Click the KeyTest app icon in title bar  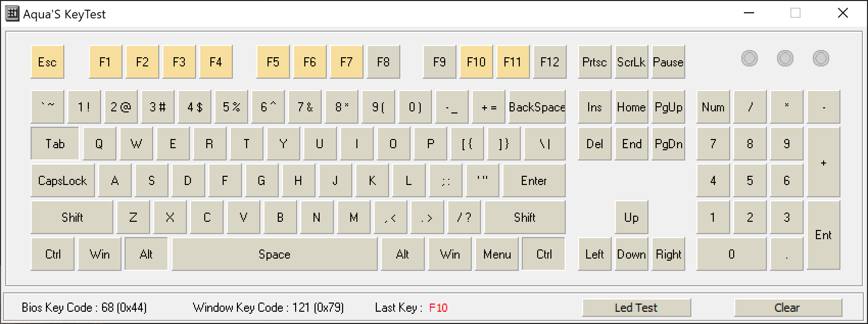pos(12,14)
